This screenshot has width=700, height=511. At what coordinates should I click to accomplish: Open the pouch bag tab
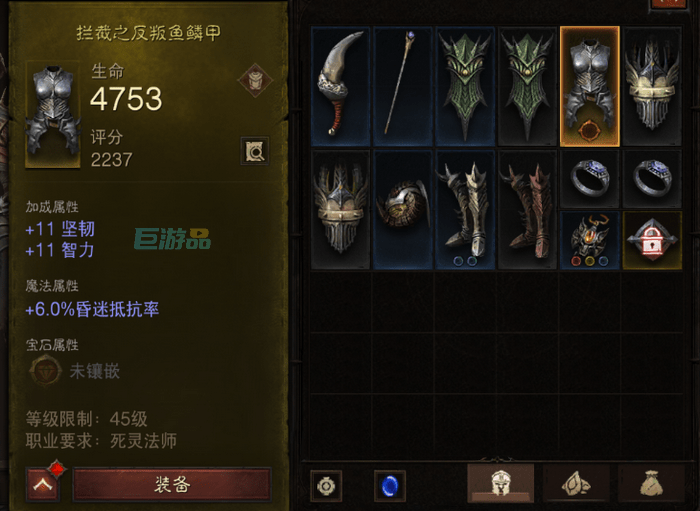pyautogui.click(x=651, y=483)
